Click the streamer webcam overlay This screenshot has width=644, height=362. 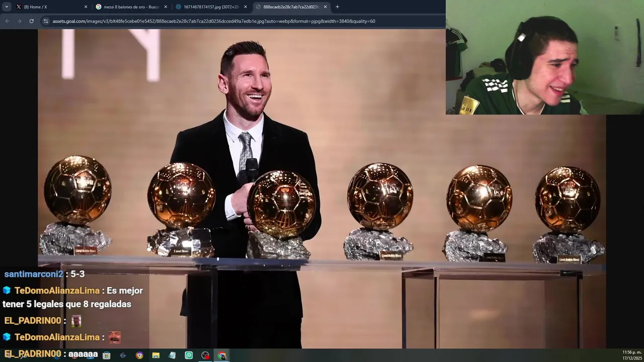(x=544, y=57)
